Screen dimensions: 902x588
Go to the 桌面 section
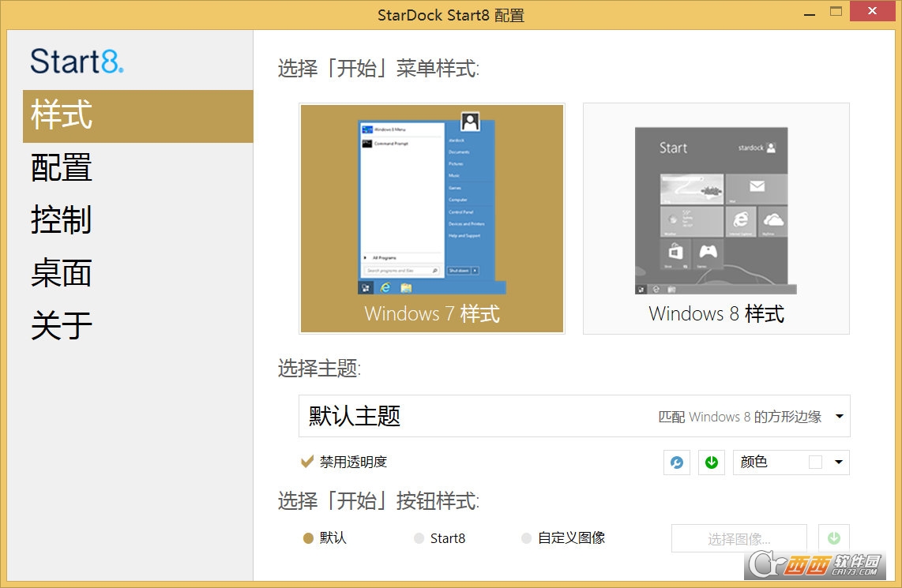click(61, 272)
